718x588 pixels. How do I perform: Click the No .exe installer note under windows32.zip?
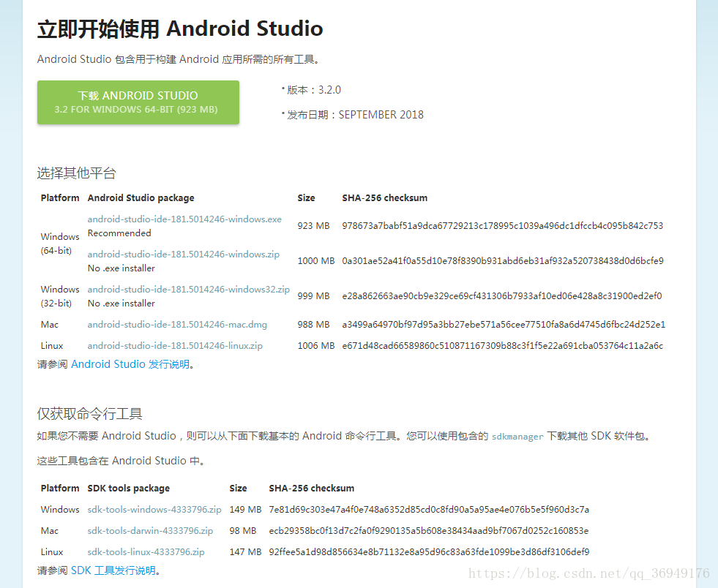point(121,304)
